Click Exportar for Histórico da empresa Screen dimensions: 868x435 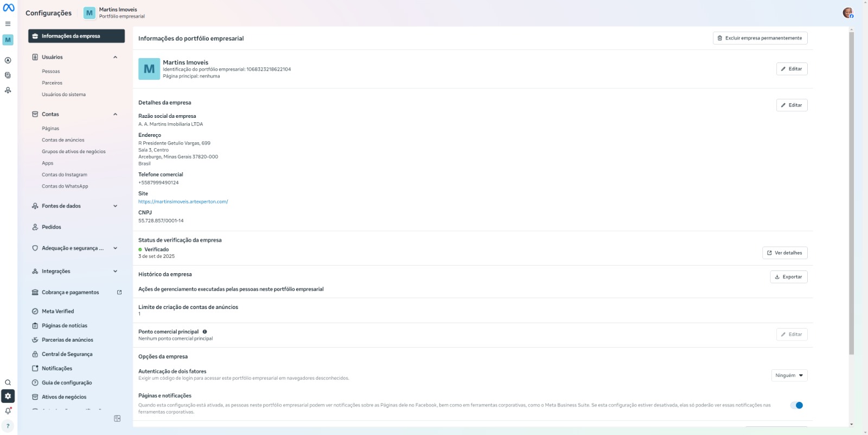(x=789, y=277)
